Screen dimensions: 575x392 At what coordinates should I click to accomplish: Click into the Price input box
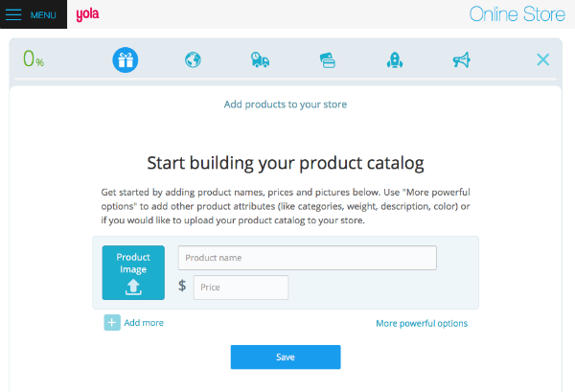(241, 288)
